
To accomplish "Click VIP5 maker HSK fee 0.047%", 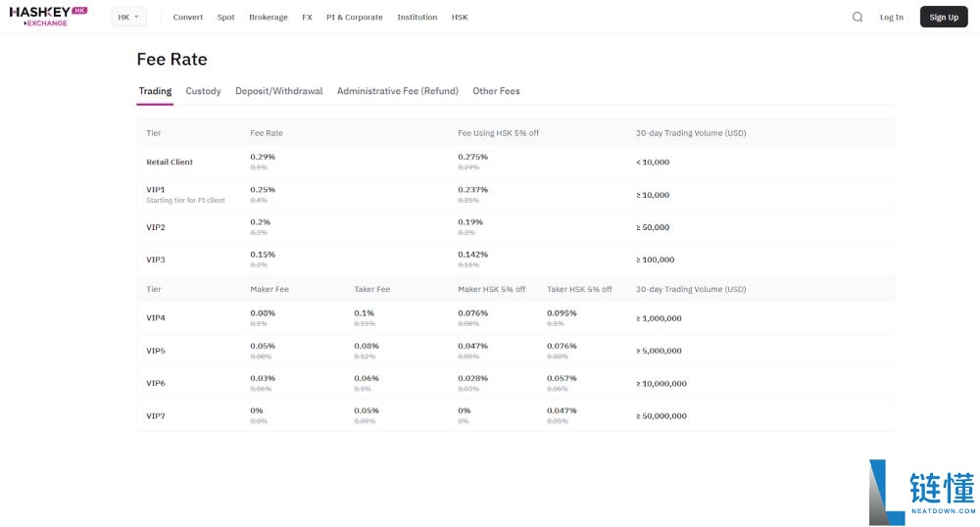I will click(x=472, y=346).
